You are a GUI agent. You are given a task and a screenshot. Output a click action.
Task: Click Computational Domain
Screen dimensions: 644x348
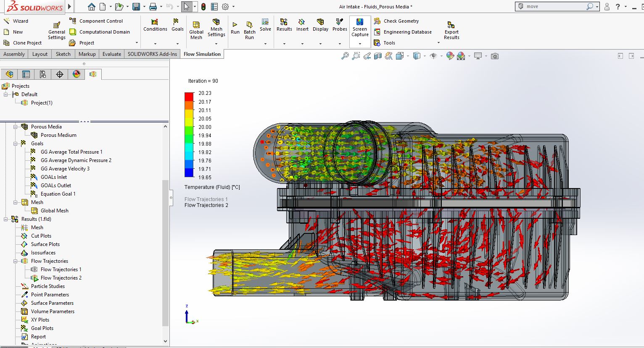(99, 32)
